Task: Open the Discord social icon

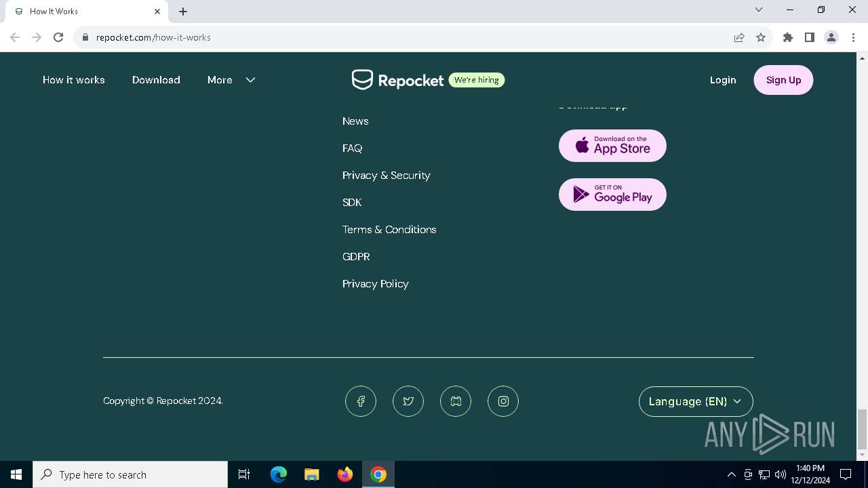Action: tap(456, 401)
